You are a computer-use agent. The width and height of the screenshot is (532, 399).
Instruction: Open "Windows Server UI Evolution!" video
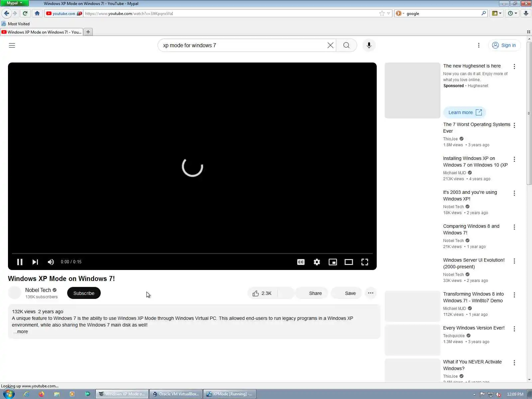[473, 263]
